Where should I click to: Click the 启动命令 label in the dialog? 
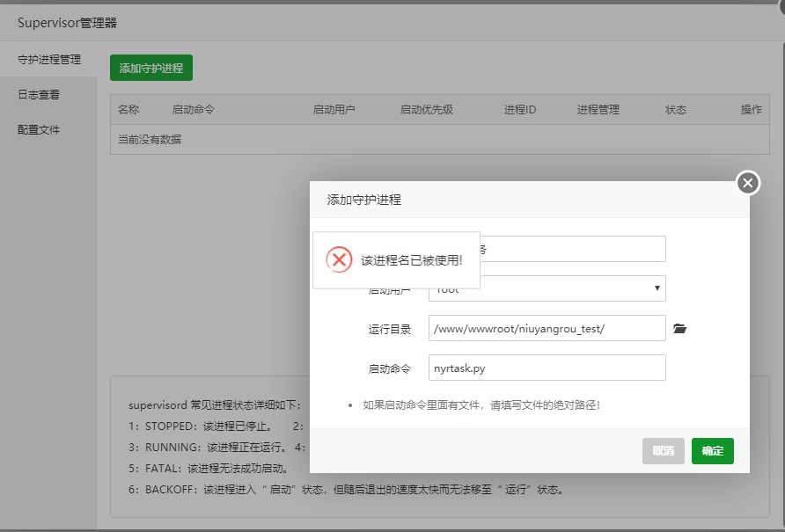point(390,368)
